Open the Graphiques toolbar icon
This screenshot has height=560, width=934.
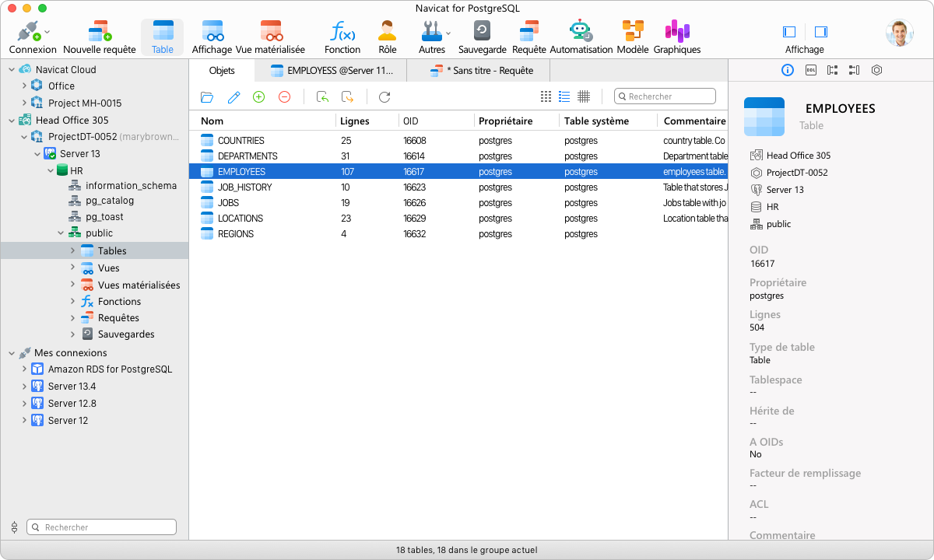click(677, 37)
